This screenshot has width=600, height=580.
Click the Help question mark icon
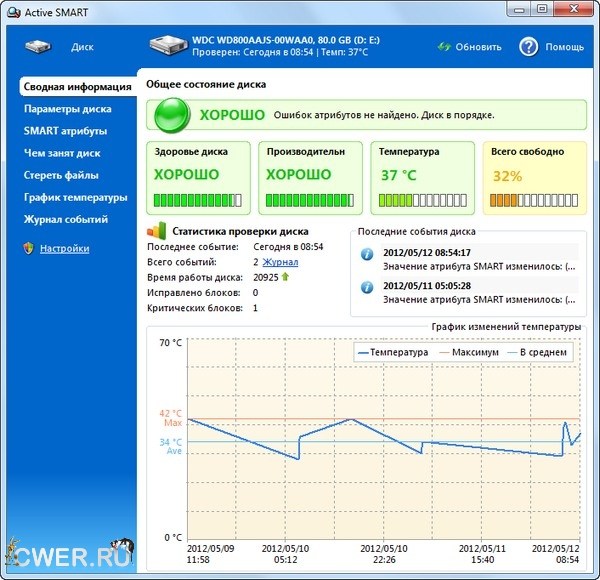(528, 47)
